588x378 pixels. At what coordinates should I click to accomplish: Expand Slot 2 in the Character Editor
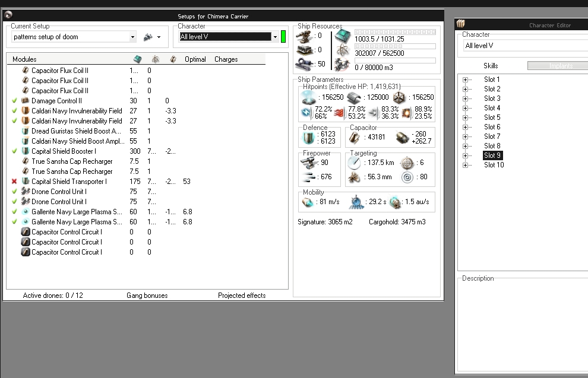pyautogui.click(x=466, y=89)
